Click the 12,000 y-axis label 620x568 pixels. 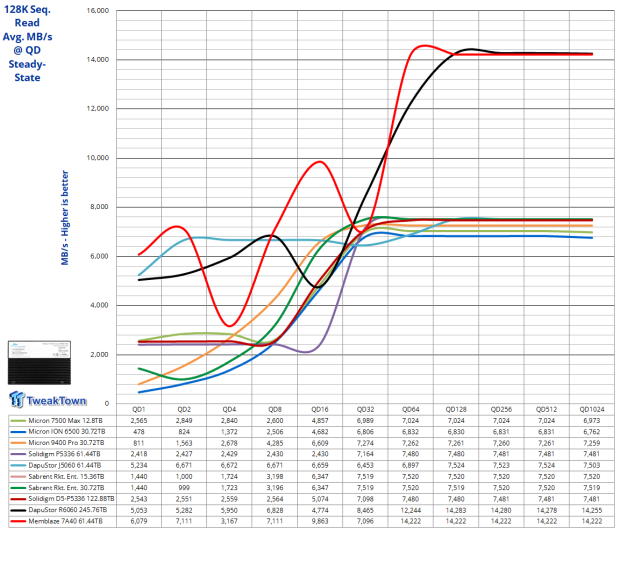click(98, 109)
